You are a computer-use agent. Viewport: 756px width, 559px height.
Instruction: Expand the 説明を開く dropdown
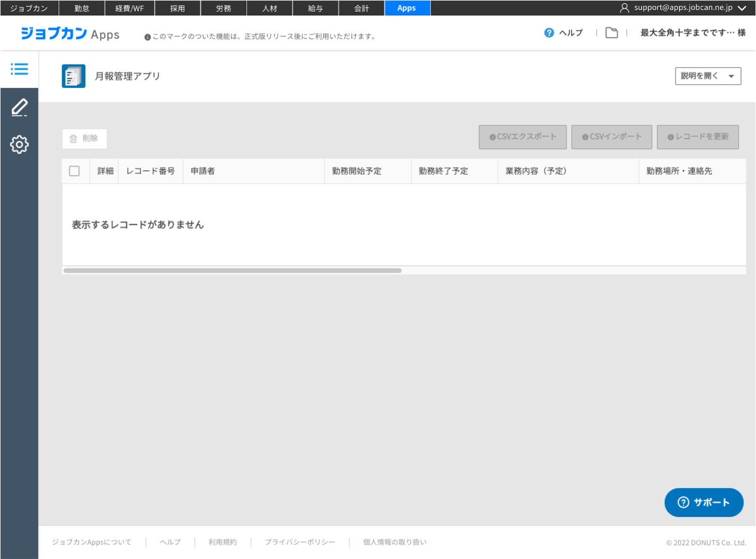tap(708, 76)
